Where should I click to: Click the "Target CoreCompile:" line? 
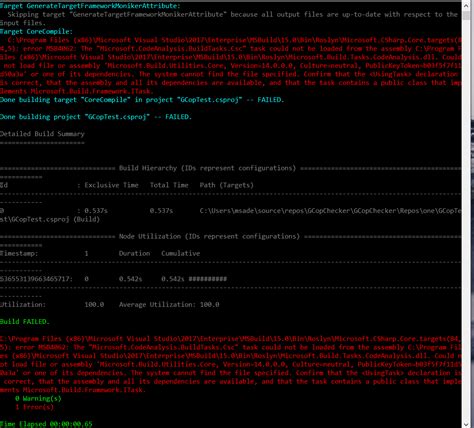[x=36, y=32]
